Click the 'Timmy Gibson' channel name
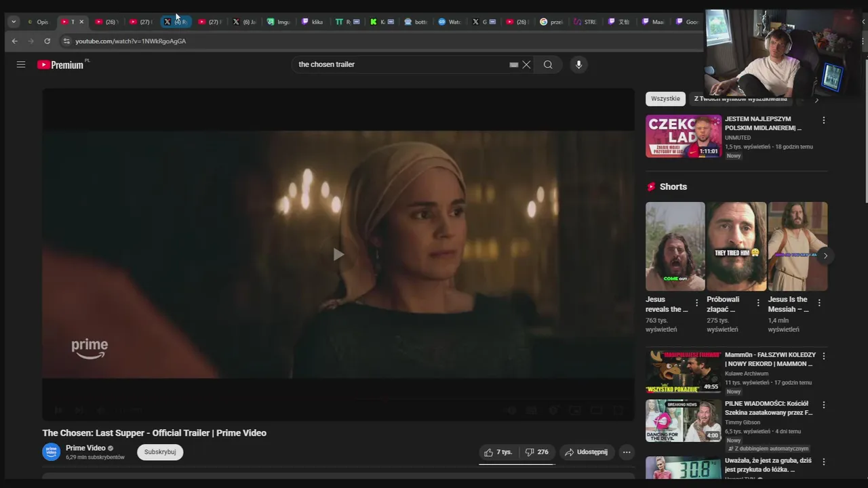868x488 pixels. (x=743, y=422)
